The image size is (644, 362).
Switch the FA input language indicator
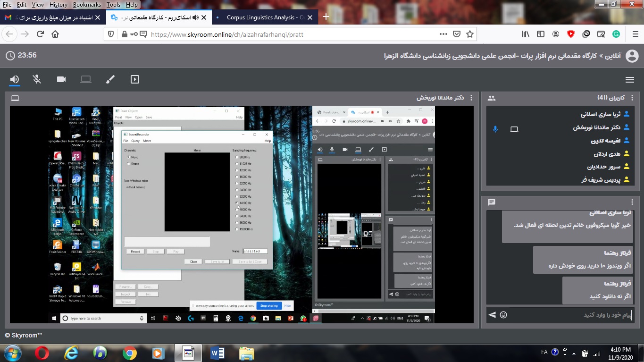point(544,352)
